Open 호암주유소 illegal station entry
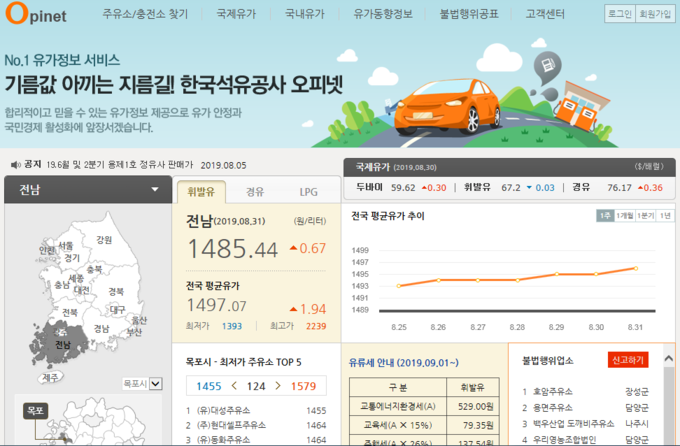This screenshot has width=680, height=446. click(552, 392)
